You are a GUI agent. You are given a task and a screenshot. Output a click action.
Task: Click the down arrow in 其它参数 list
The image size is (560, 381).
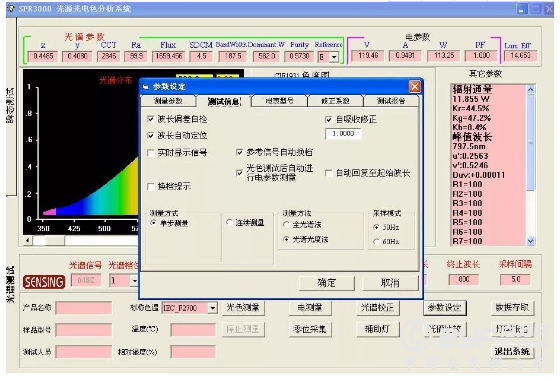coord(530,241)
